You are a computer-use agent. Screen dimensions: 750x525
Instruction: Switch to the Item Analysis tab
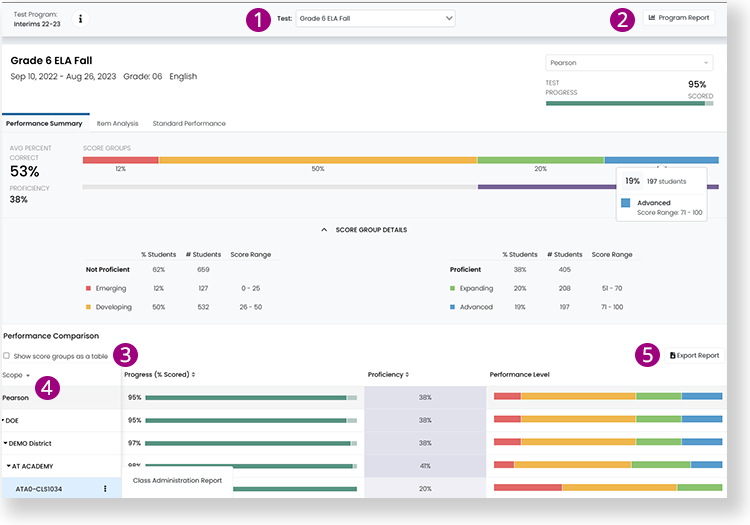click(117, 124)
